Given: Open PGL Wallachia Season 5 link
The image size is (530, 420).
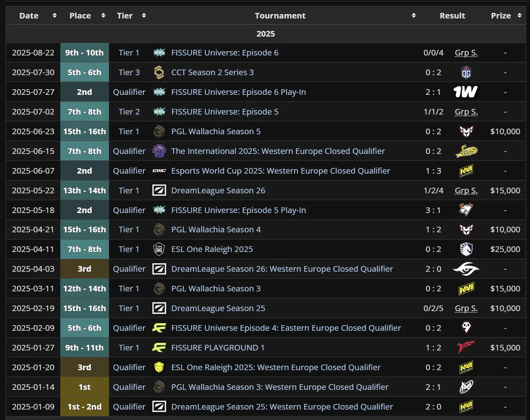Looking at the screenshot, I should pyautogui.click(x=216, y=131).
